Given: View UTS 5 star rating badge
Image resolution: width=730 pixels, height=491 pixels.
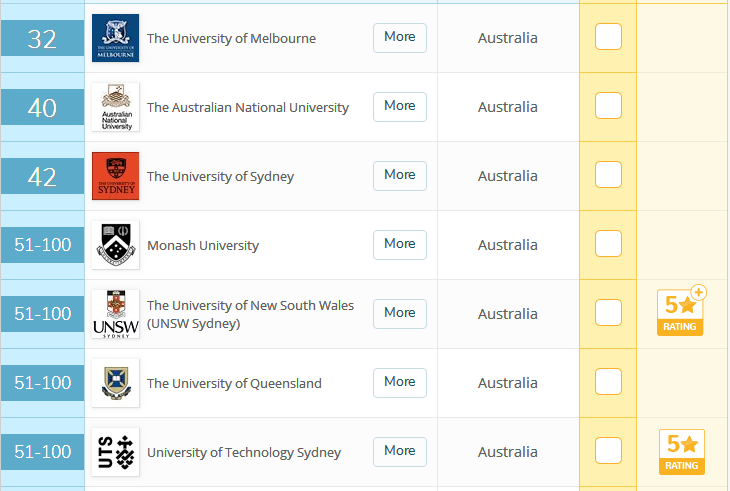Looking at the screenshot, I should coord(682,452).
